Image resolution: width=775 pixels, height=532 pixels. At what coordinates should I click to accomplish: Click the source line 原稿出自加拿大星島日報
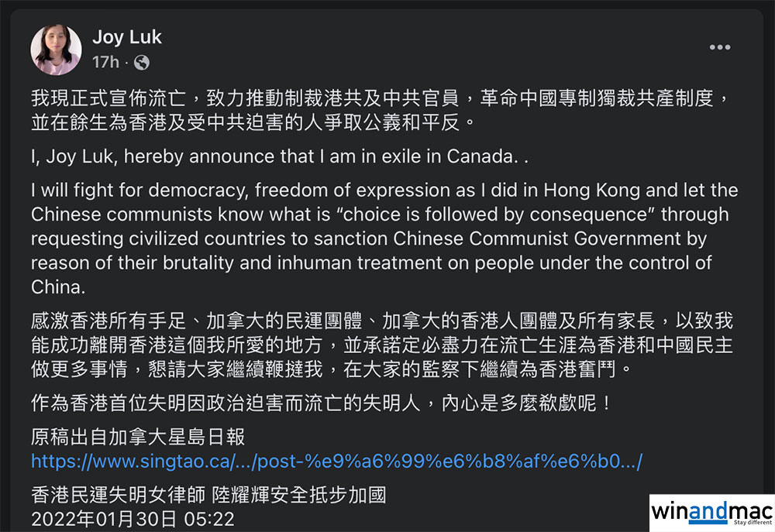tap(138, 437)
